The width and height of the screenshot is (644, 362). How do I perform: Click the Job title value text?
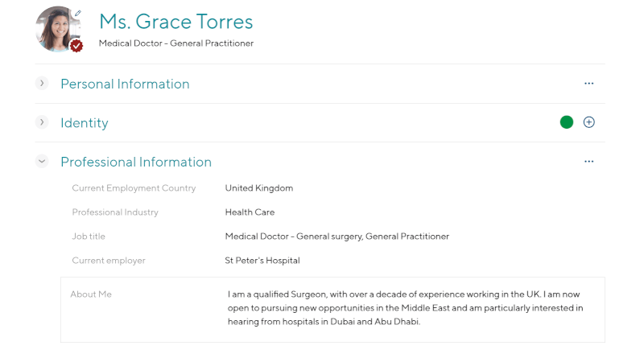336,237
